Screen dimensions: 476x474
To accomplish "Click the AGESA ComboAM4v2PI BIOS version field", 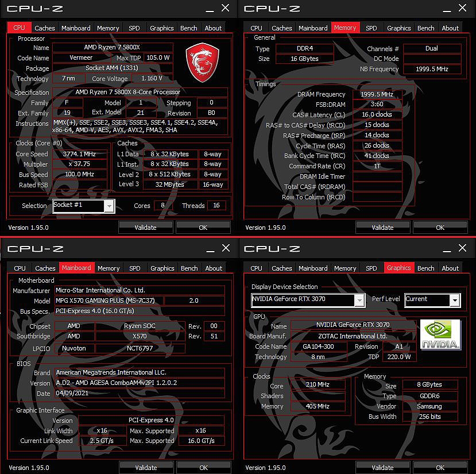I will tap(140, 383).
